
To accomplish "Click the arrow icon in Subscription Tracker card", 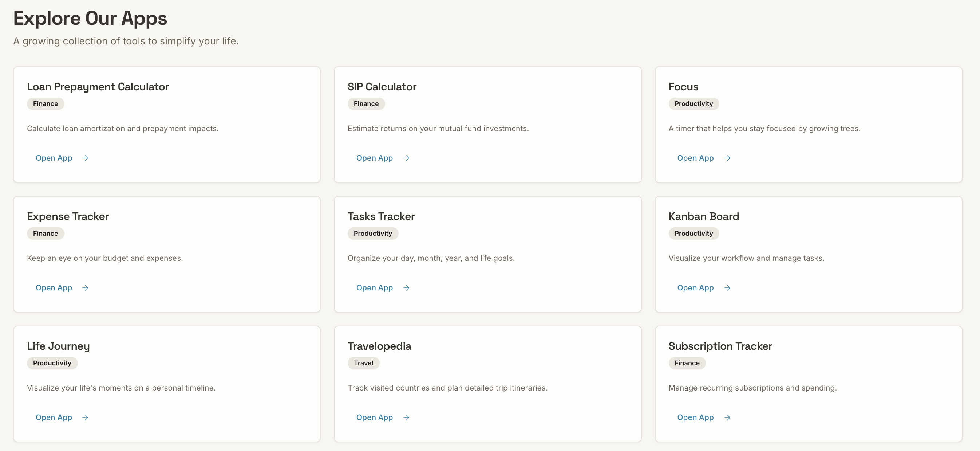I will 727,417.
